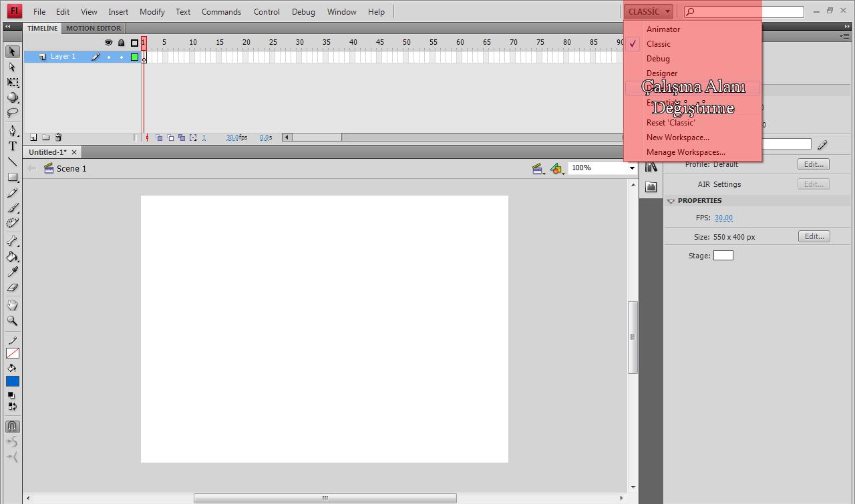Collapse right panel with double arrows
The height and width of the screenshot is (504, 855).
click(x=847, y=27)
